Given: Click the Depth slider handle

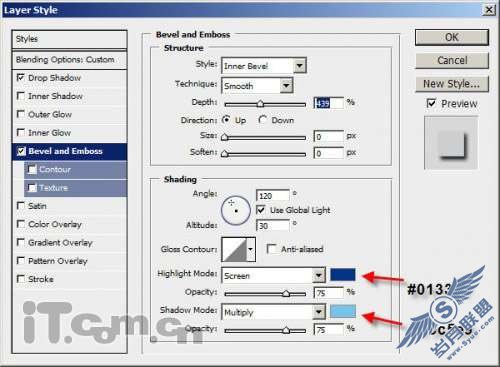Looking at the screenshot, I should click(260, 104).
